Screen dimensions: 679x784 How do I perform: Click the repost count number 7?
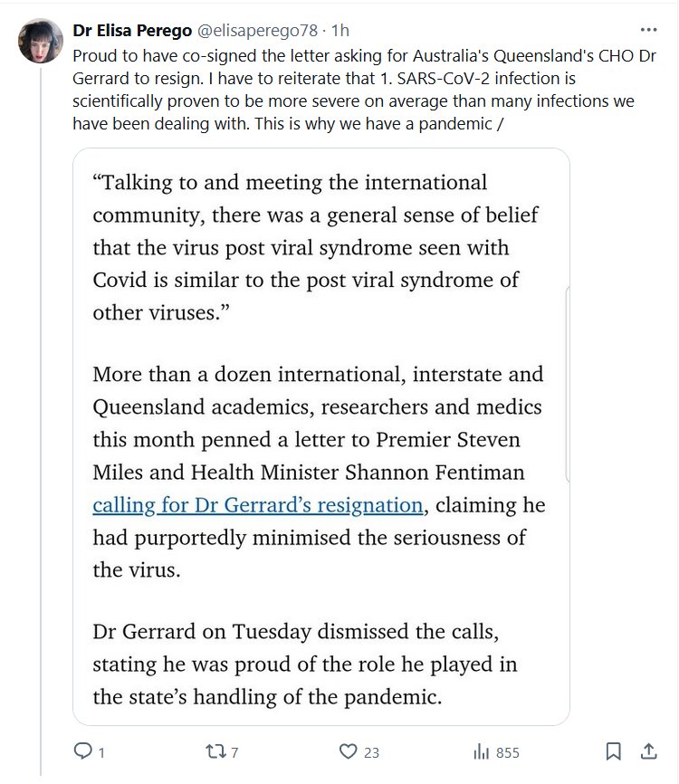pyautogui.click(x=234, y=752)
